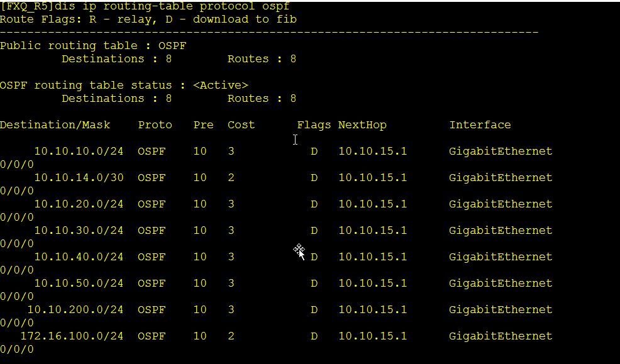Click the 172.16.100.0/24 destination entry

click(x=72, y=336)
